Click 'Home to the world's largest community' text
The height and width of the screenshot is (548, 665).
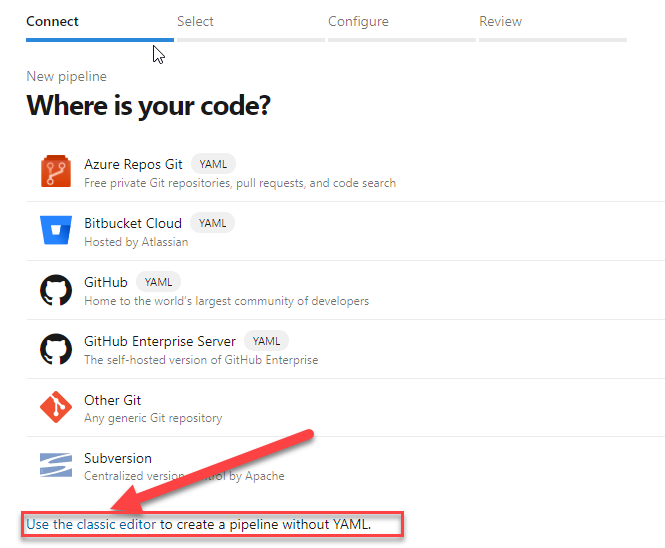coord(226,301)
